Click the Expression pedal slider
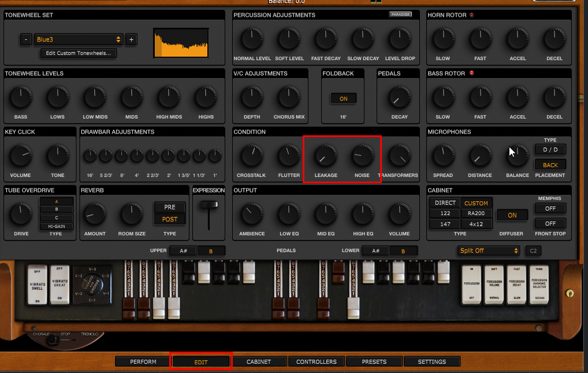The height and width of the screenshot is (373, 588). tap(209, 205)
